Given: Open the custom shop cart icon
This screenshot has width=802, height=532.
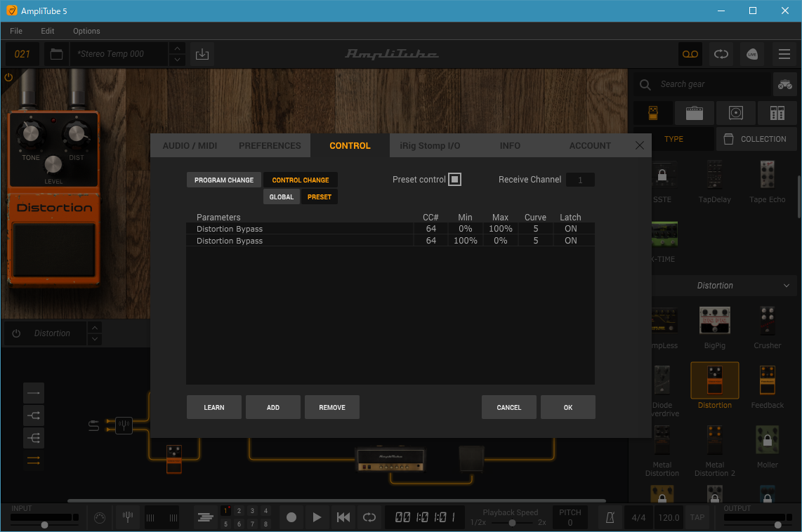Looking at the screenshot, I should 784,84.
